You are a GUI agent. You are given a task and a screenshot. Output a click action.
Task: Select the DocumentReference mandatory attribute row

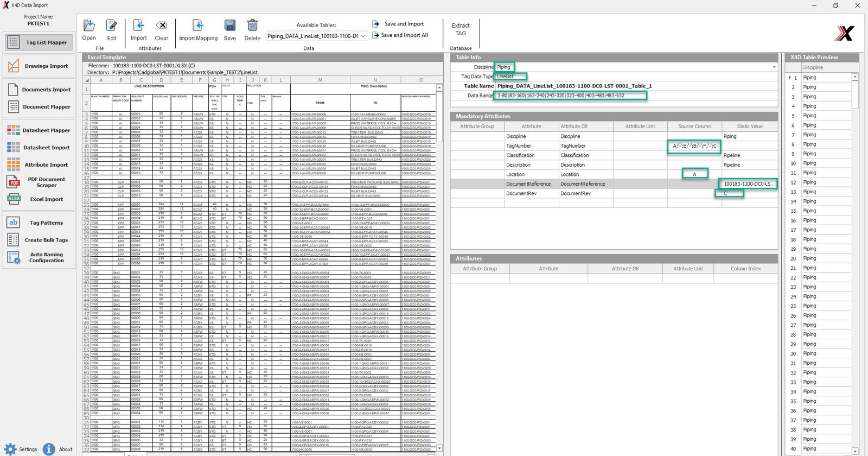pos(528,184)
